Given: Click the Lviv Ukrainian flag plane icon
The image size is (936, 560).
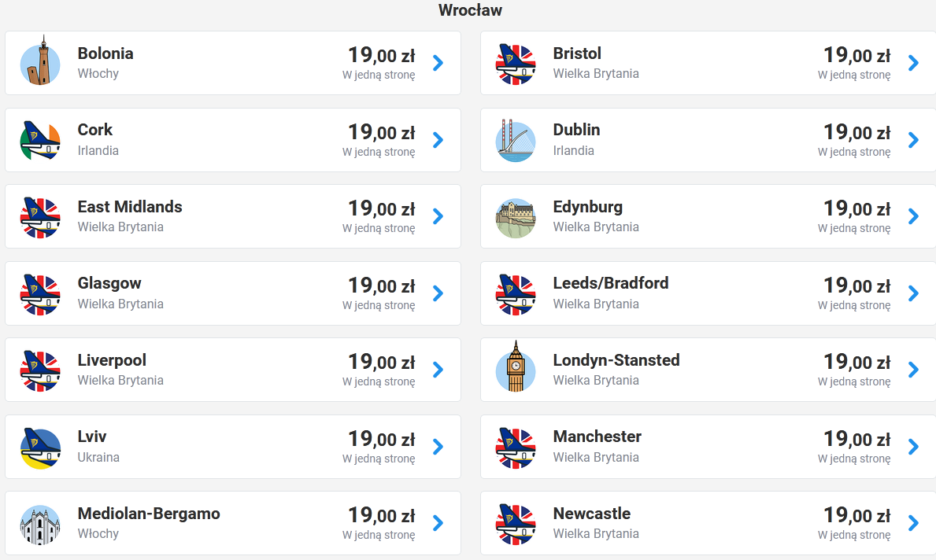Looking at the screenshot, I should click(x=40, y=448).
